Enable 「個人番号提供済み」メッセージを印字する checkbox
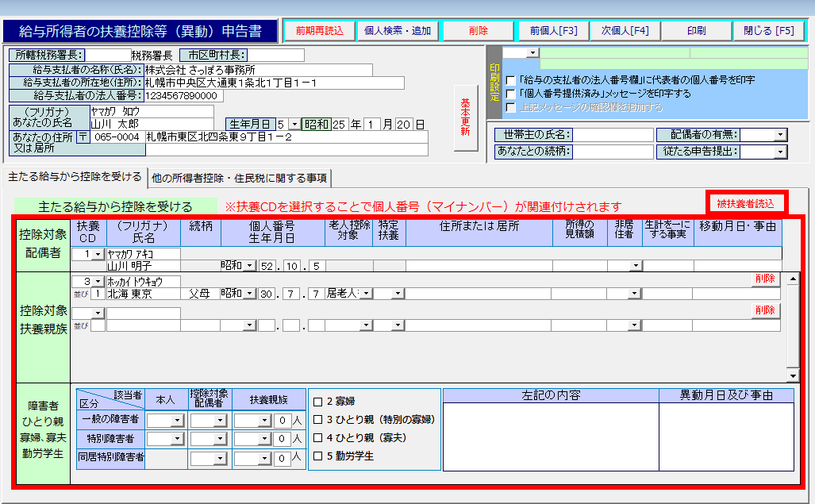This screenshot has width=815, height=504. [511, 94]
